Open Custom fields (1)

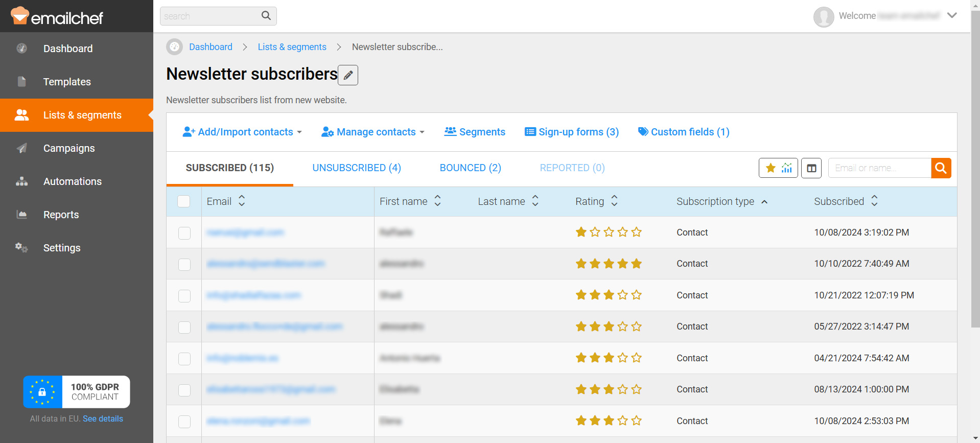(684, 132)
